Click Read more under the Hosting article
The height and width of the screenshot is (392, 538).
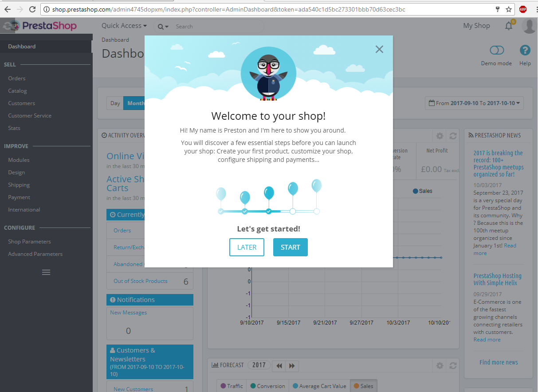[487, 340]
